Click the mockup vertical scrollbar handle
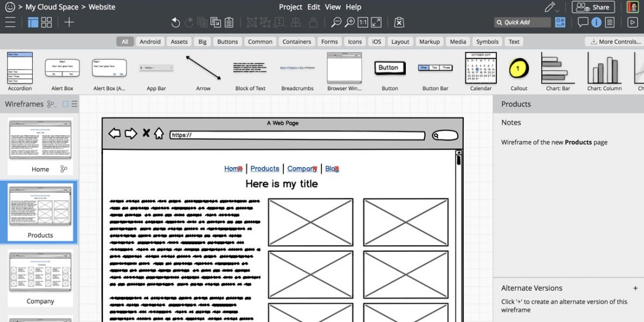This screenshot has width=644, height=322. pyautogui.click(x=459, y=160)
